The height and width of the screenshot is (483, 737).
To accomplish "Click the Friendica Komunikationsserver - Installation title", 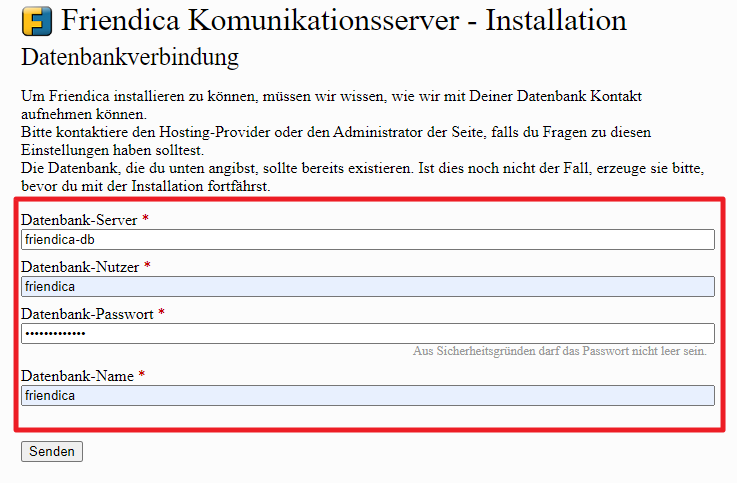I will pos(344,20).
